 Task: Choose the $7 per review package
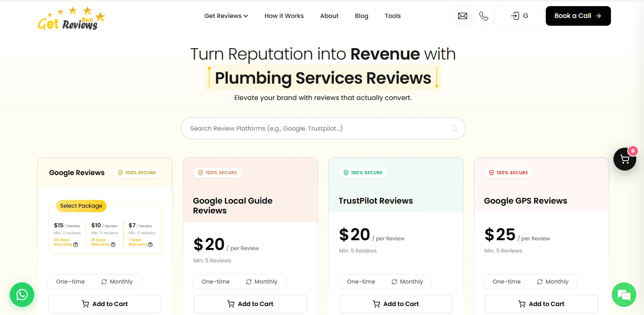(x=141, y=235)
